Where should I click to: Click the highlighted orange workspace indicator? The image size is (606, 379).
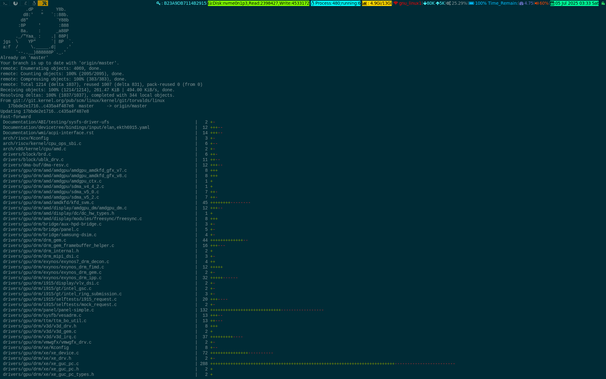43,3
